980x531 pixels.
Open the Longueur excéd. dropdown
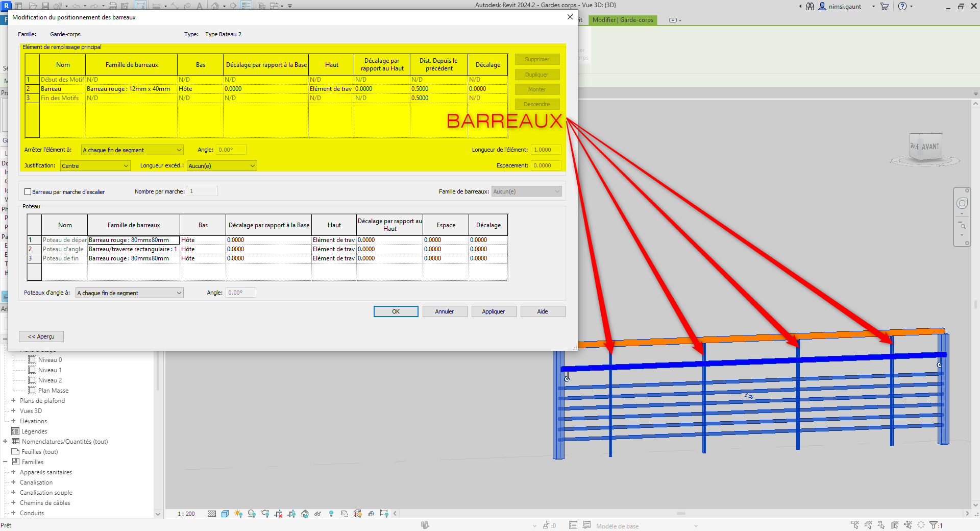point(222,166)
